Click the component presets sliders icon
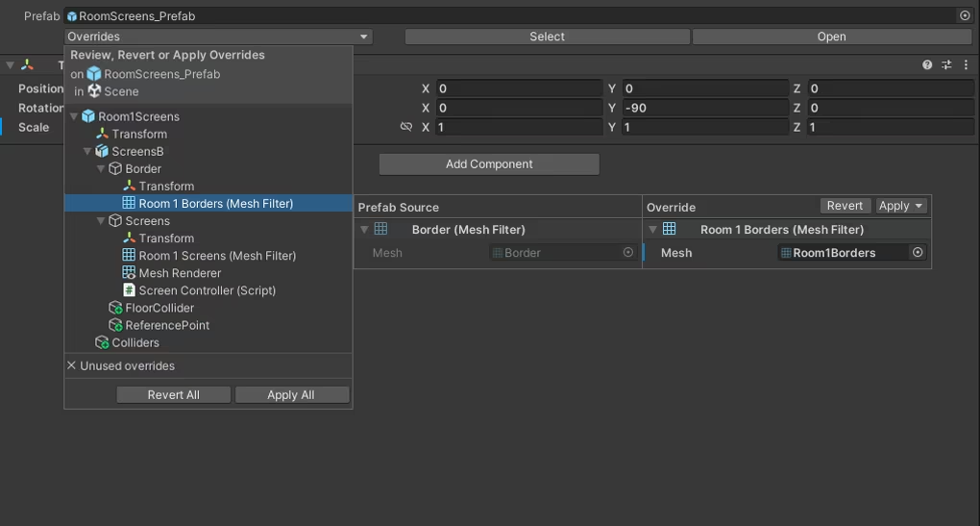 pyautogui.click(x=946, y=64)
